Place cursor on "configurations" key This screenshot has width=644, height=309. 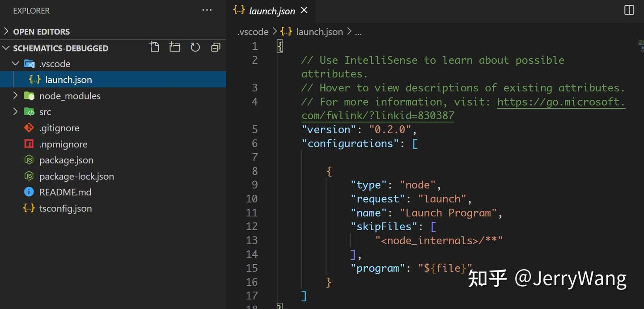click(351, 143)
